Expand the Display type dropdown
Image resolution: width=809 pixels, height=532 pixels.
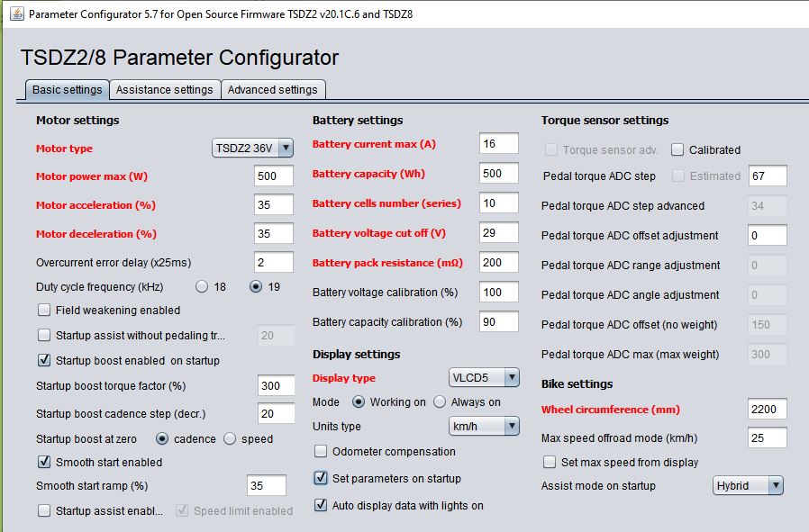[x=484, y=378]
